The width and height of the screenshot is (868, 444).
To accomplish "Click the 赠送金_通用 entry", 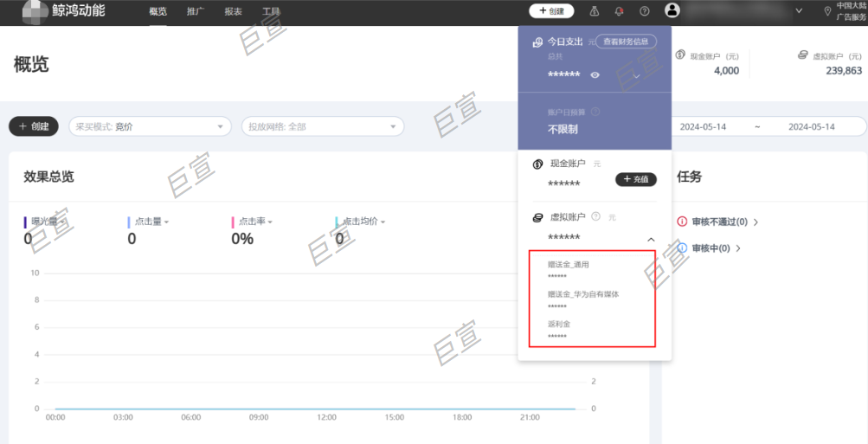I will [569, 265].
